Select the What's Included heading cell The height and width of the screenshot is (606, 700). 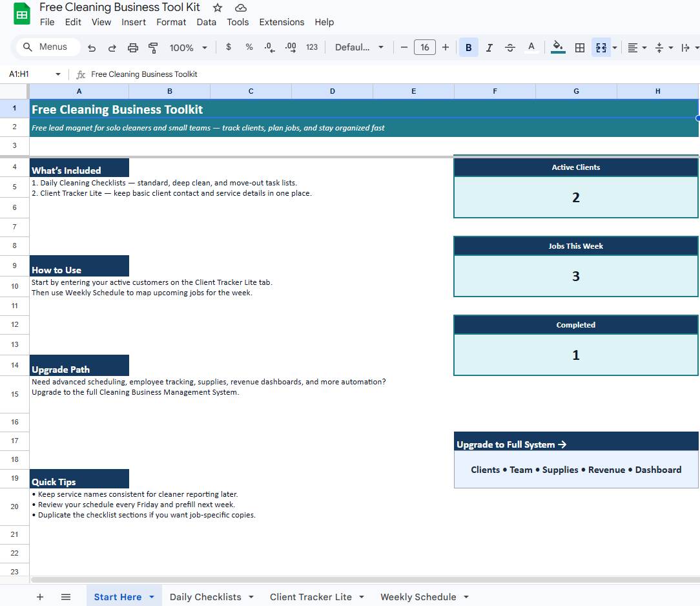click(79, 167)
